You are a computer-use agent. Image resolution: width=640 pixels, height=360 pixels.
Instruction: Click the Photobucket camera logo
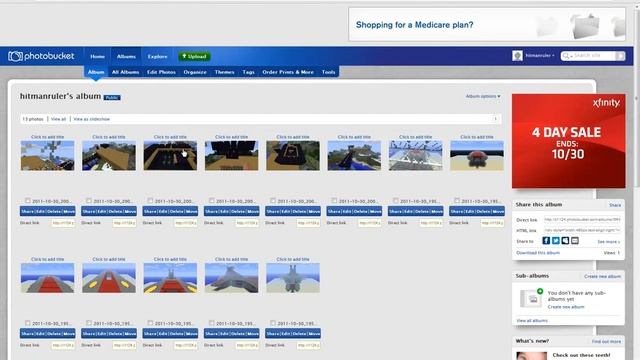click(15, 56)
